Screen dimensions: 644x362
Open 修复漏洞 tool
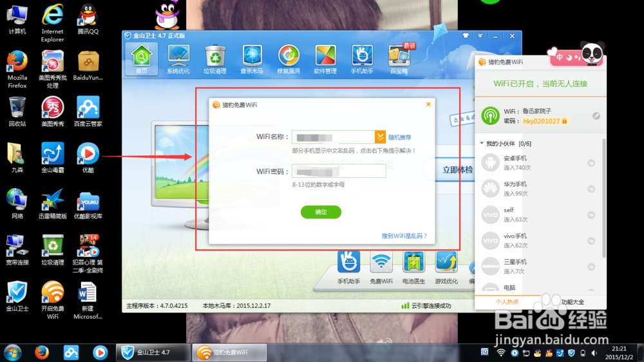(x=289, y=59)
